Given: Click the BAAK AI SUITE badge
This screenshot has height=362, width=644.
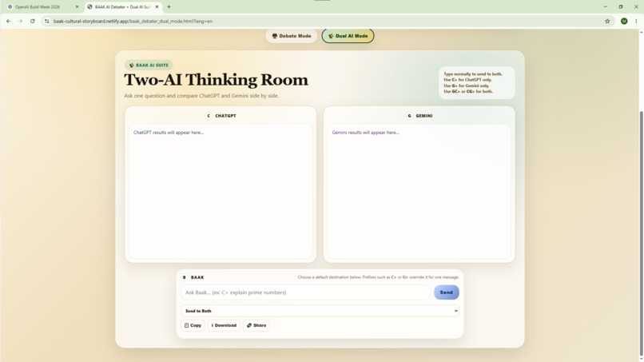Looking at the screenshot, I should pos(149,65).
